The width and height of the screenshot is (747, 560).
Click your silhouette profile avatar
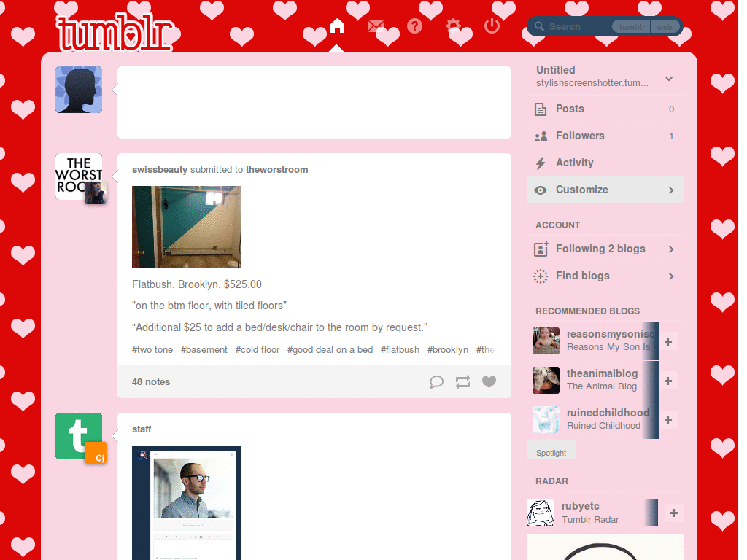click(x=79, y=90)
